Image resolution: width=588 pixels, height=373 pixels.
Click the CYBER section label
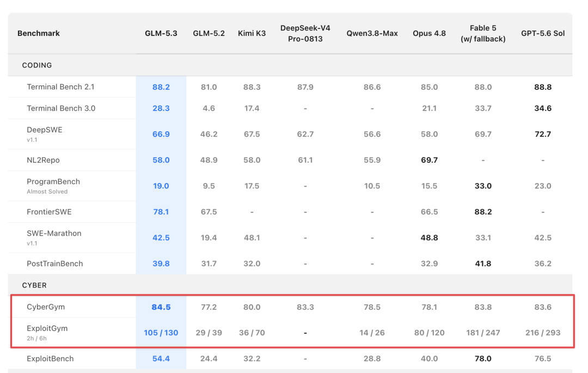click(x=34, y=285)
